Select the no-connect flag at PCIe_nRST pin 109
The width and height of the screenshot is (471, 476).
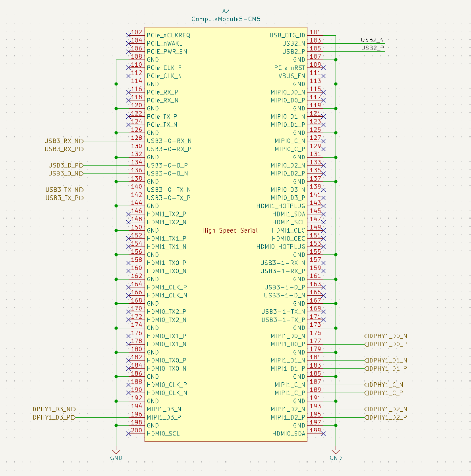(323, 68)
